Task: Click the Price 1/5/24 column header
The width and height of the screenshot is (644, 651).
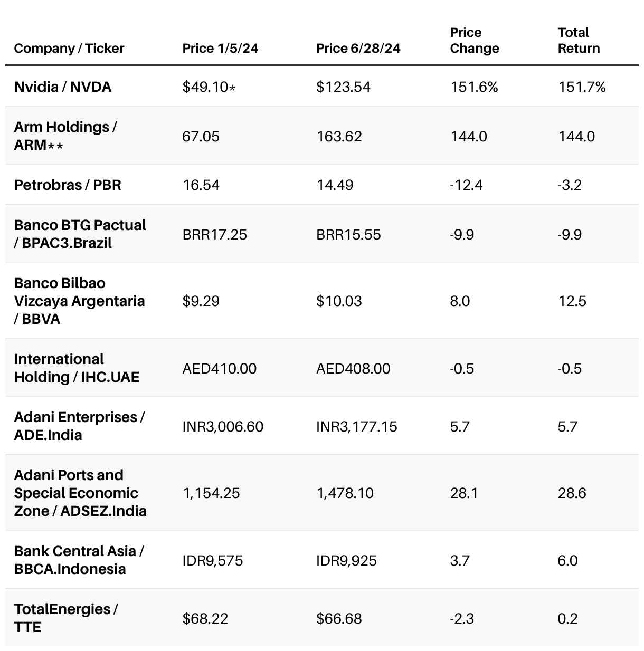Action: 220,49
